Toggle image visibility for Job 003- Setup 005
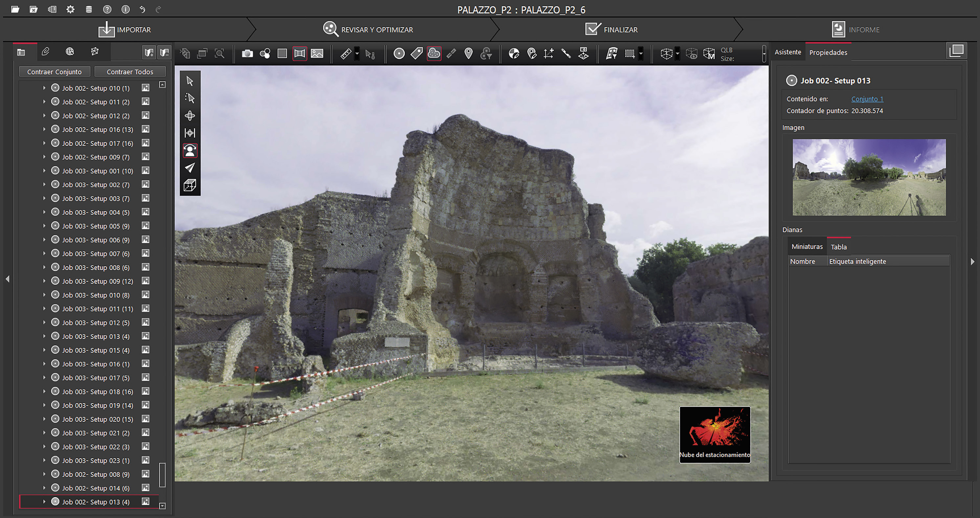Screen dimensions: 980x518 point(145,226)
